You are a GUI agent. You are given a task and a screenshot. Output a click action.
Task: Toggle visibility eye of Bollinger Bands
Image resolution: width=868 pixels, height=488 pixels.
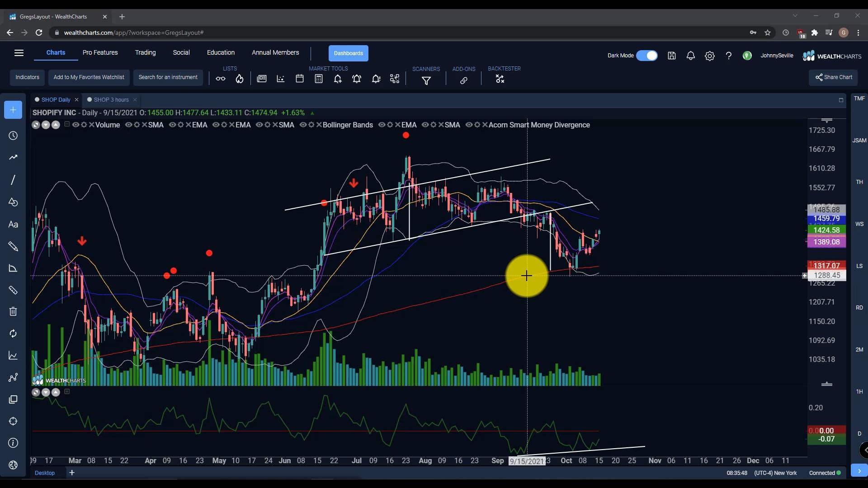[x=303, y=125]
